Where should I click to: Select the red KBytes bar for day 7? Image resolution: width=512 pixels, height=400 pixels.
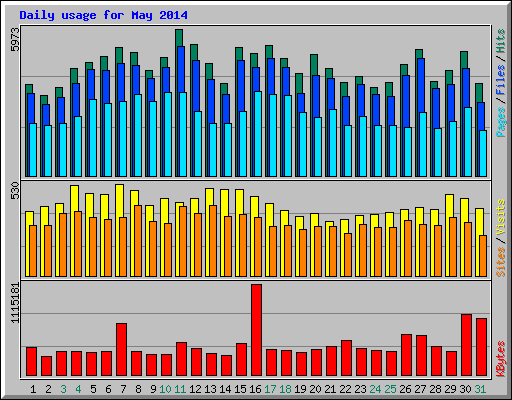[121, 349]
